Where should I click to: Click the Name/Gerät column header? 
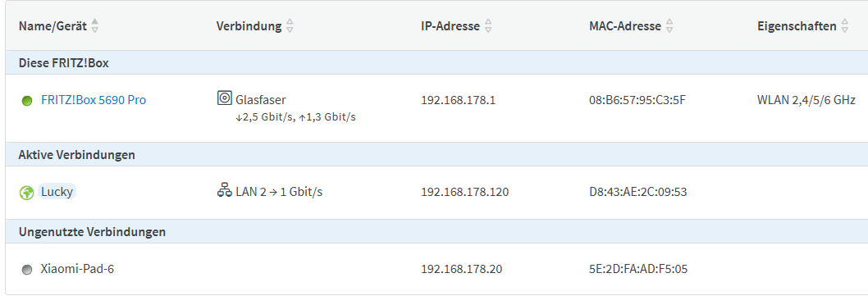[x=53, y=26]
